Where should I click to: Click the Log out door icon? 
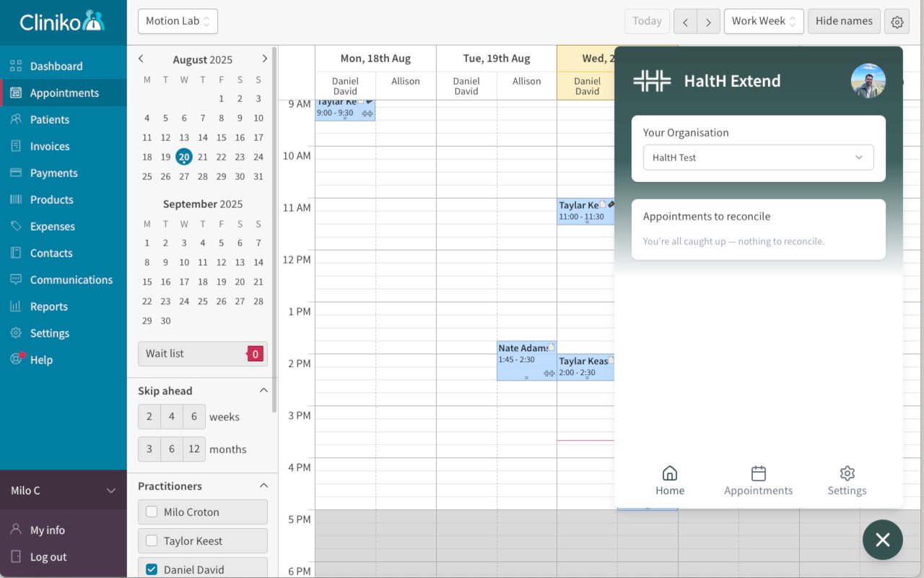coord(16,556)
